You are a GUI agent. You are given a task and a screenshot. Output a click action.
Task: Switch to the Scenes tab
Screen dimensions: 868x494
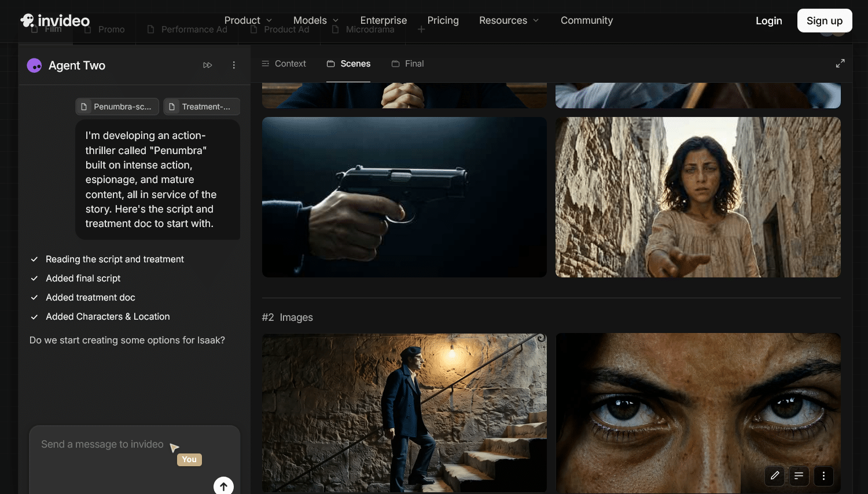coord(348,64)
